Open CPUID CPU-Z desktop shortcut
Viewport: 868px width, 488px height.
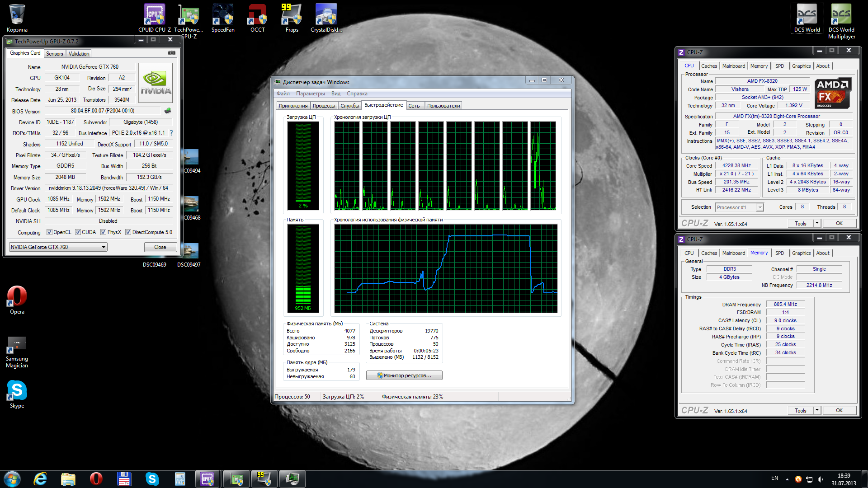[x=155, y=18]
